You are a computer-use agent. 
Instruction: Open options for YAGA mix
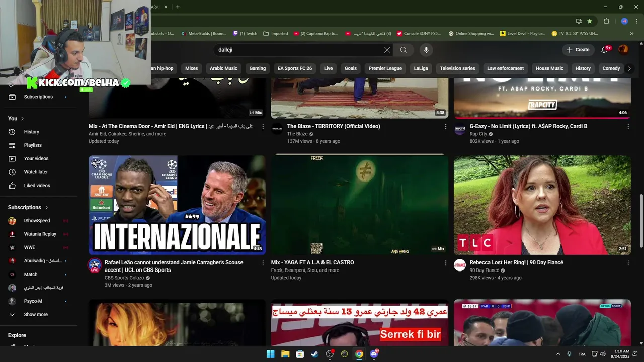pos(445,263)
